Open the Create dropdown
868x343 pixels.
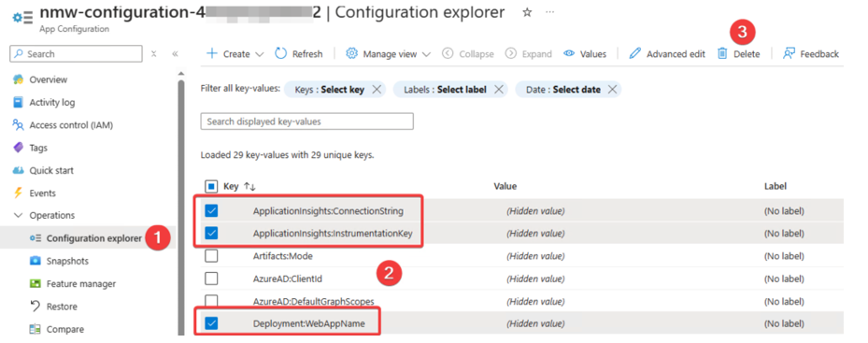(x=235, y=54)
